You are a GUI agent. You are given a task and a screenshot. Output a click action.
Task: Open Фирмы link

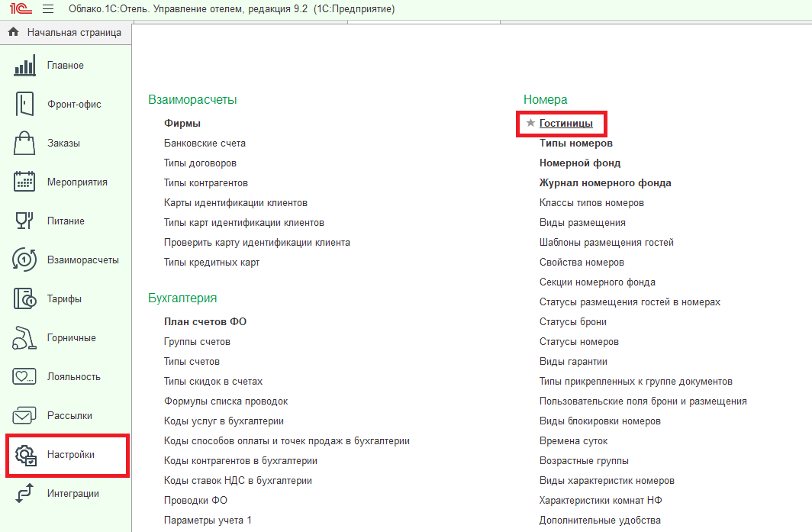coord(182,124)
